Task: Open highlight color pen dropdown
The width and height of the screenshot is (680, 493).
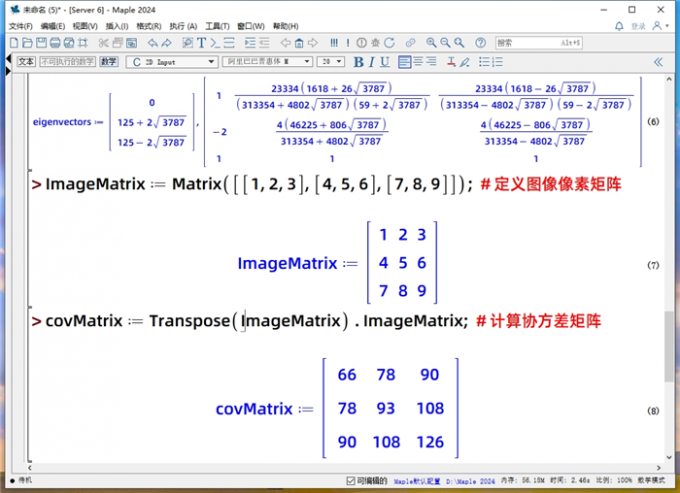Action: pos(465,62)
